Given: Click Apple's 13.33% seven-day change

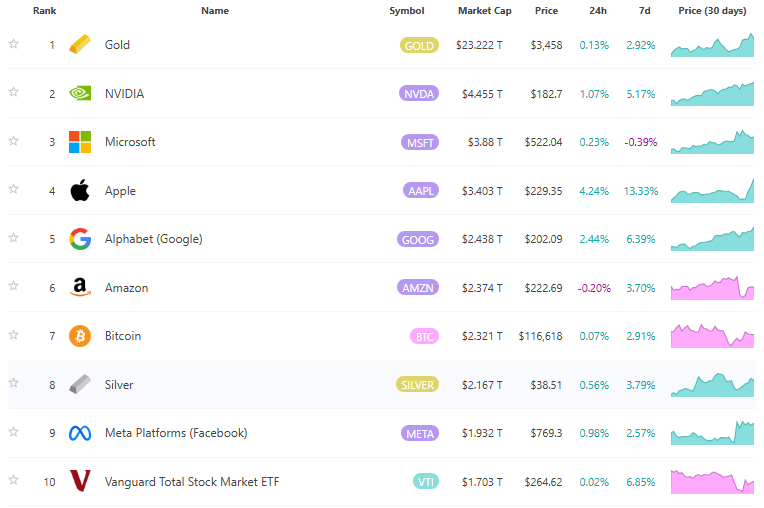Looking at the screenshot, I should [x=641, y=191].
